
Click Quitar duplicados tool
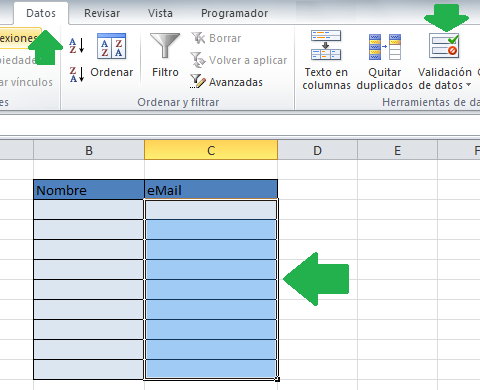coord(385,61)
